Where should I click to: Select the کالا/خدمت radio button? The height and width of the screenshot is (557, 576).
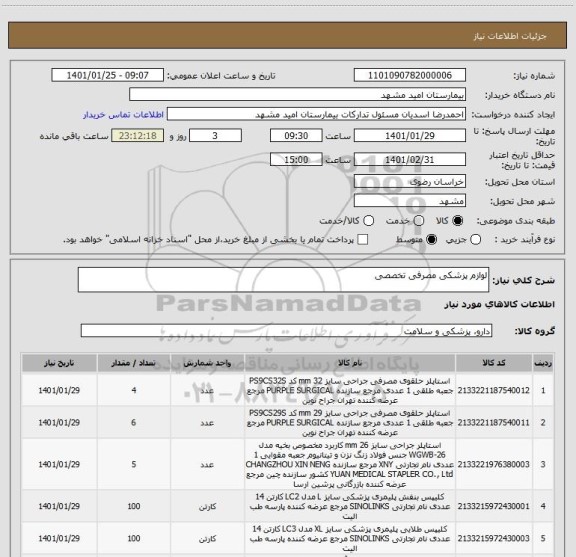pos(368,220)
